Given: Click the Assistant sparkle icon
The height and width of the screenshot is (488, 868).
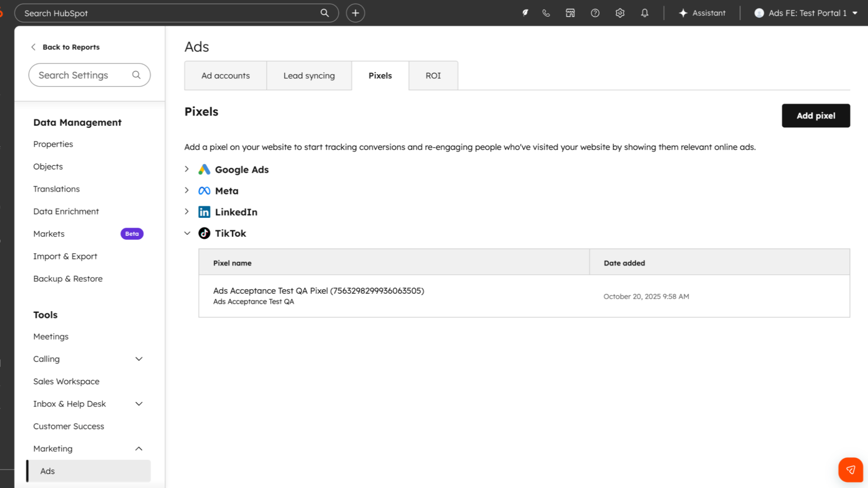Looking at the screenshot, I should tap(683, 13).
